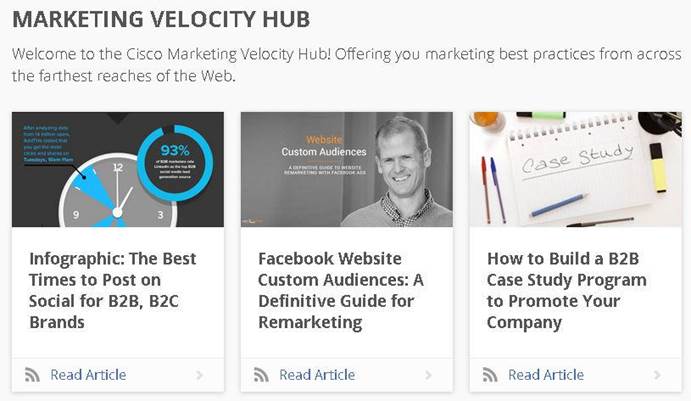
Task: Click arrow chevron on the Case Study card
Action: (x=658, y=375)
